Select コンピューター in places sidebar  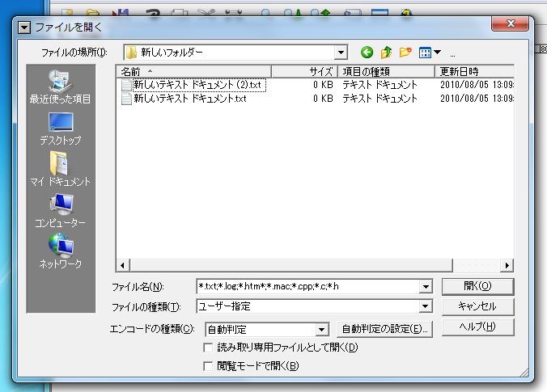tap(60, 211)
